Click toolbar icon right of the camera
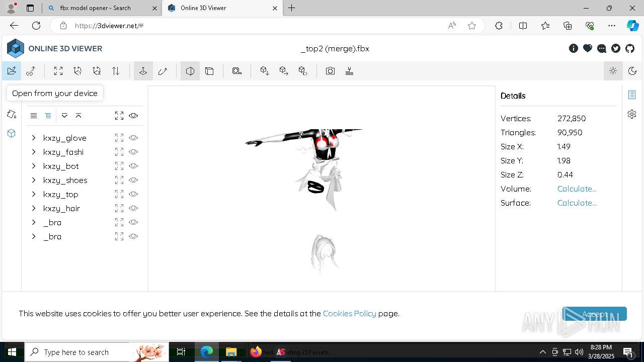Viewport: 644px width, 362px height. [x=349, y=71]
